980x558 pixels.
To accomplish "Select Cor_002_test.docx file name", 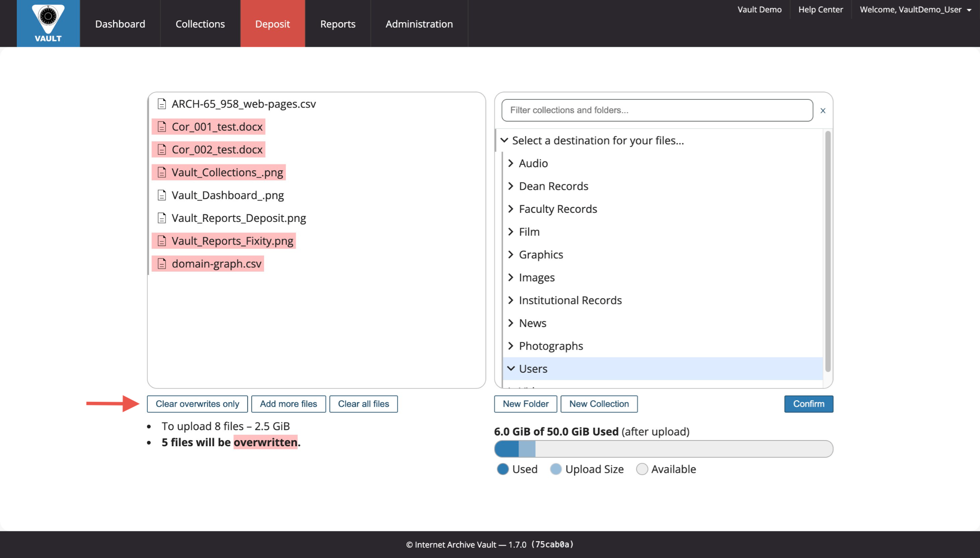I will (x=217, y=150).
